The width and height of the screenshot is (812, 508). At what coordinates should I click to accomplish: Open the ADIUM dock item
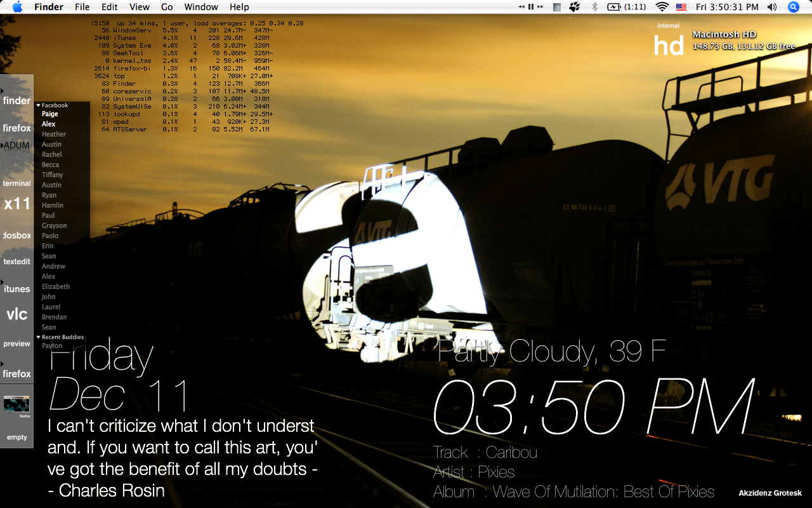click(16, 145)
